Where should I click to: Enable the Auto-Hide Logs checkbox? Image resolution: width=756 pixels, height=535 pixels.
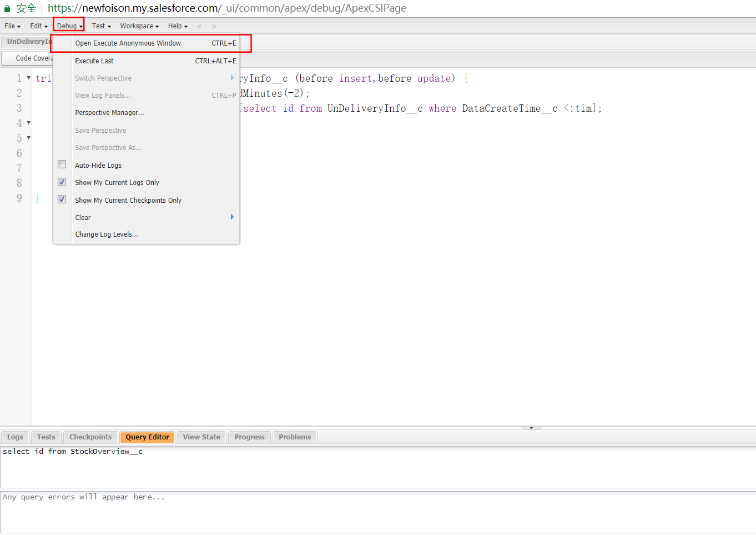pyautogui.click(x=62, y=164)
